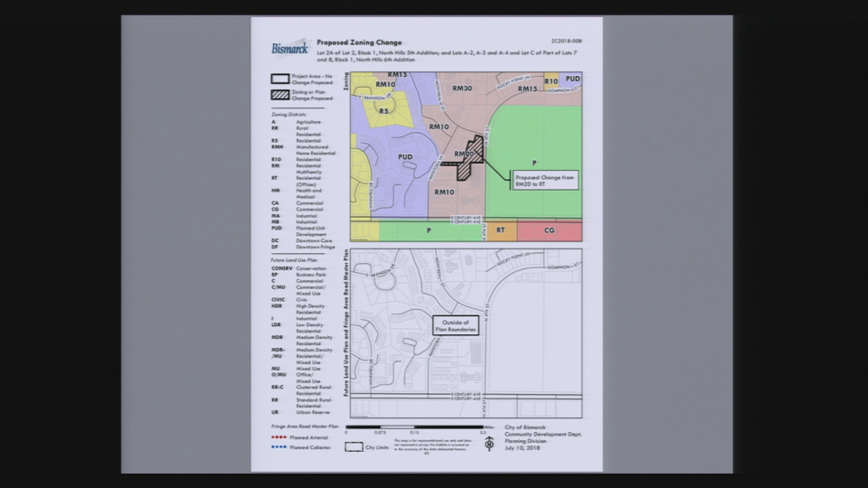Select the 'MA Industrial' legend entry
Image resolution: width=868 pixels, height=488 pixels.
[x=294, y=216]
